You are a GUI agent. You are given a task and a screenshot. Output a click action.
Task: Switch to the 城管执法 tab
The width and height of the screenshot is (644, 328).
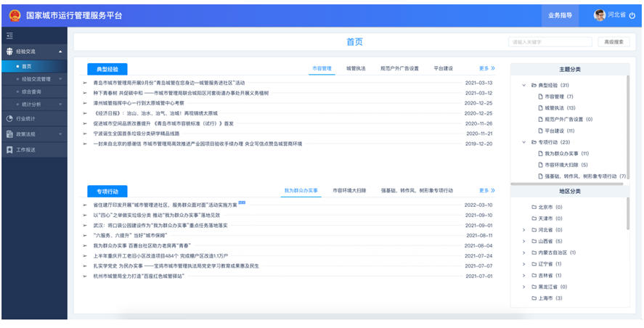click(x=356, y=68)
